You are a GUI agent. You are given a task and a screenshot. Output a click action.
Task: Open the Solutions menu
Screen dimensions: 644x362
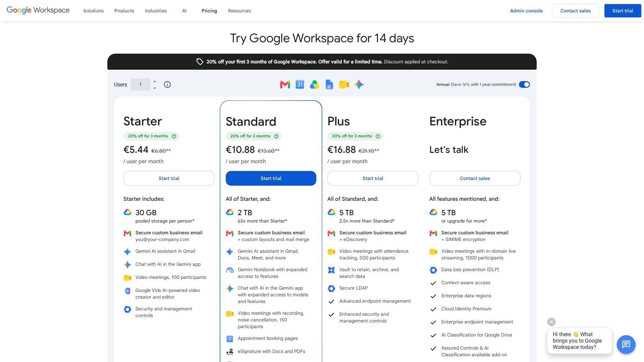93,11
